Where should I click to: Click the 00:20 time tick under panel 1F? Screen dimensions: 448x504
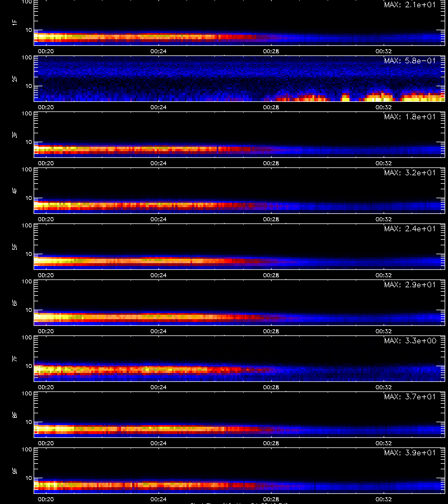(46, 51)
